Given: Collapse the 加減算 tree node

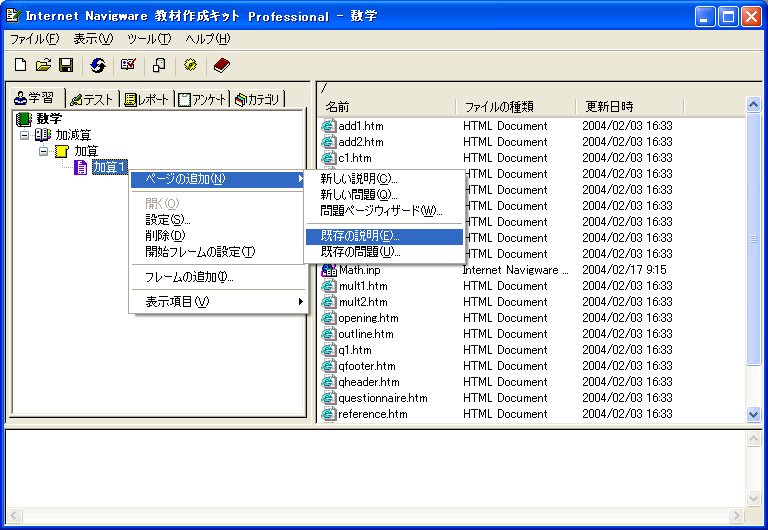Looking at the screenshot, I should (25, 134).
